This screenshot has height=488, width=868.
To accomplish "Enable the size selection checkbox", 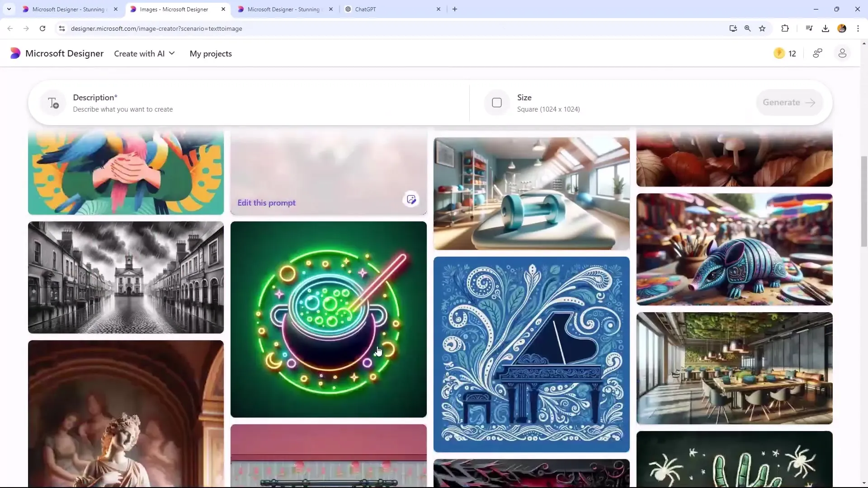I will pos(496,103).
